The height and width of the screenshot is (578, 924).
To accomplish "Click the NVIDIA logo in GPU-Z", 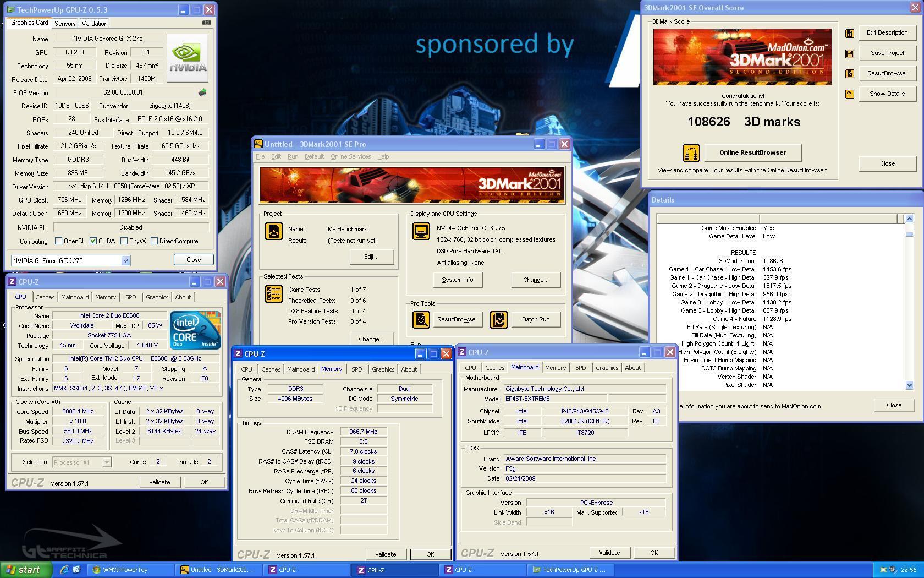I will click(x=188, y=58).
